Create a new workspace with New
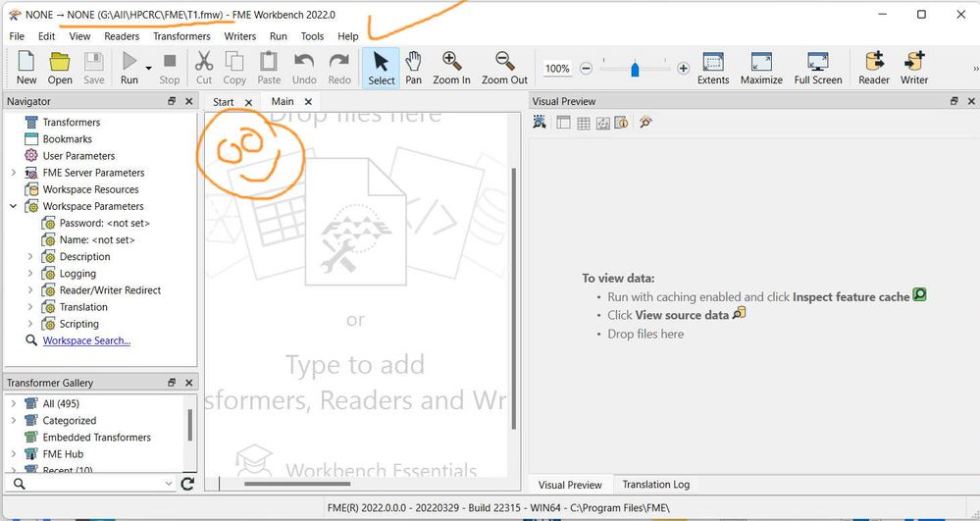Image resolution: width=980 pixels, height=521 pixels. pyautogui.click(x=26, y=68)
